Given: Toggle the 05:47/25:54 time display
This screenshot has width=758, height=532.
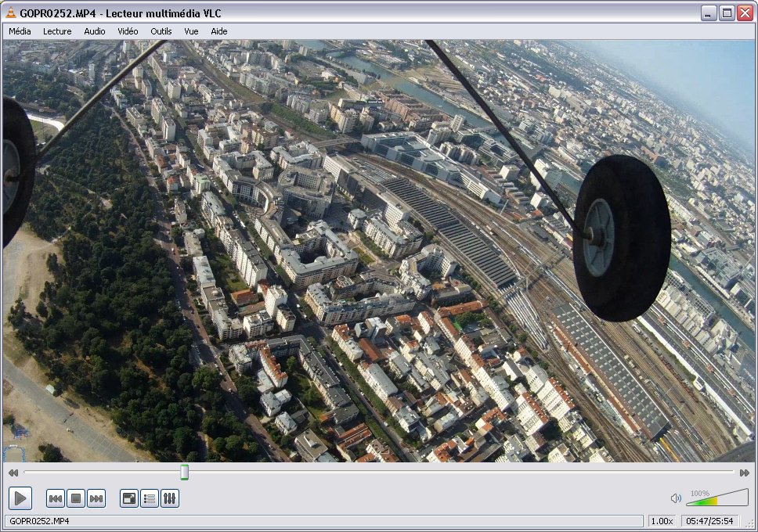Looking at the screenshot, I should pos(709,521).
